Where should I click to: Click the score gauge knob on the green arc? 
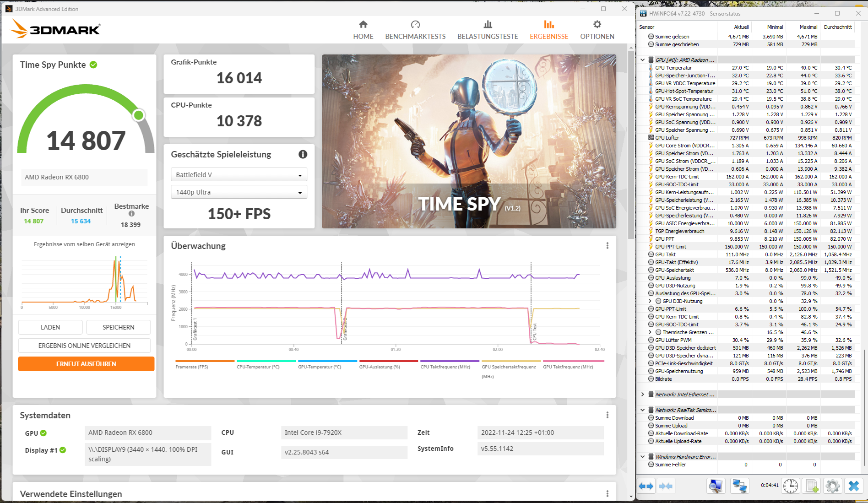click(139, 115)
